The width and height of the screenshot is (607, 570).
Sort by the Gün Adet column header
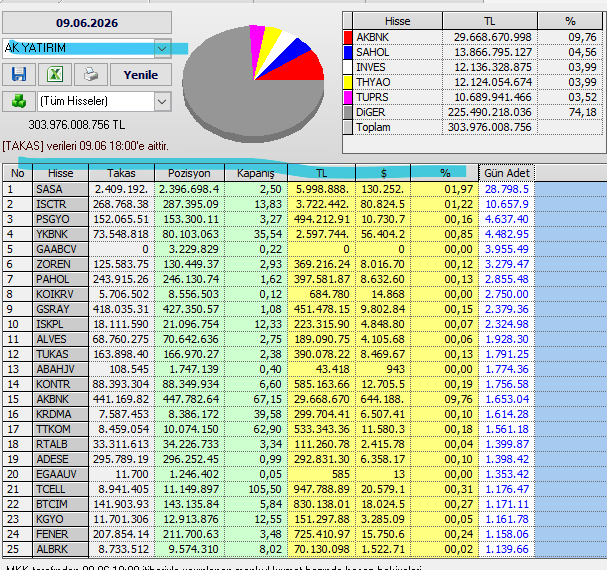pyautogui.click(x=506, y=173)
